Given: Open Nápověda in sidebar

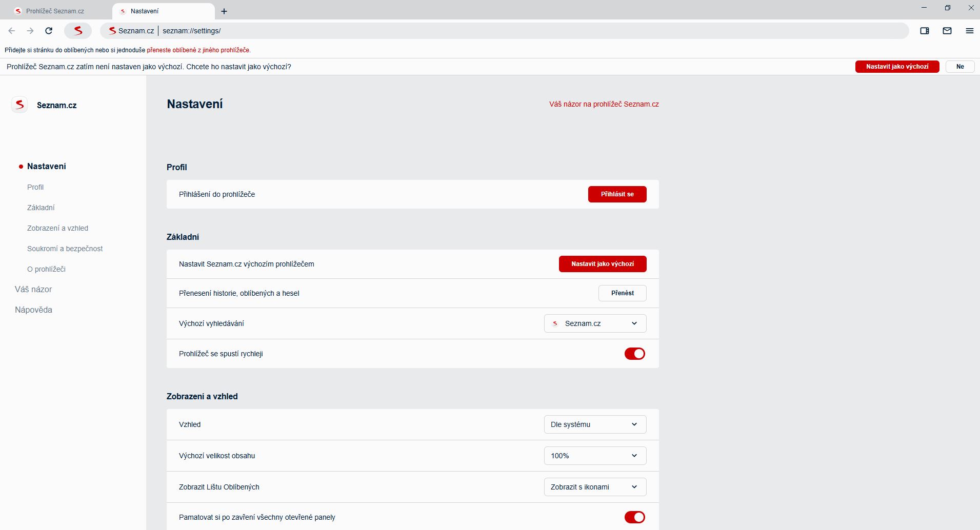Looking at the screenshot, I should 33,310.
